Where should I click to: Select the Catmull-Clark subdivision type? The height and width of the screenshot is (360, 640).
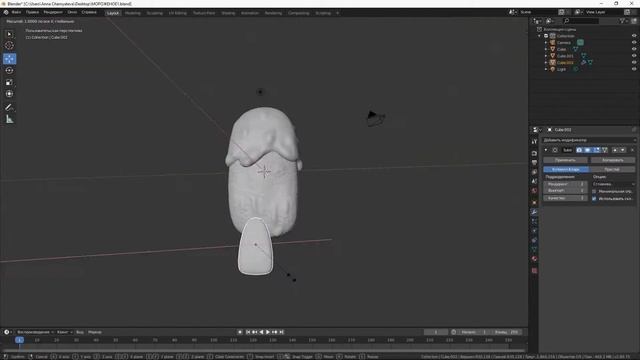point(566,169)
